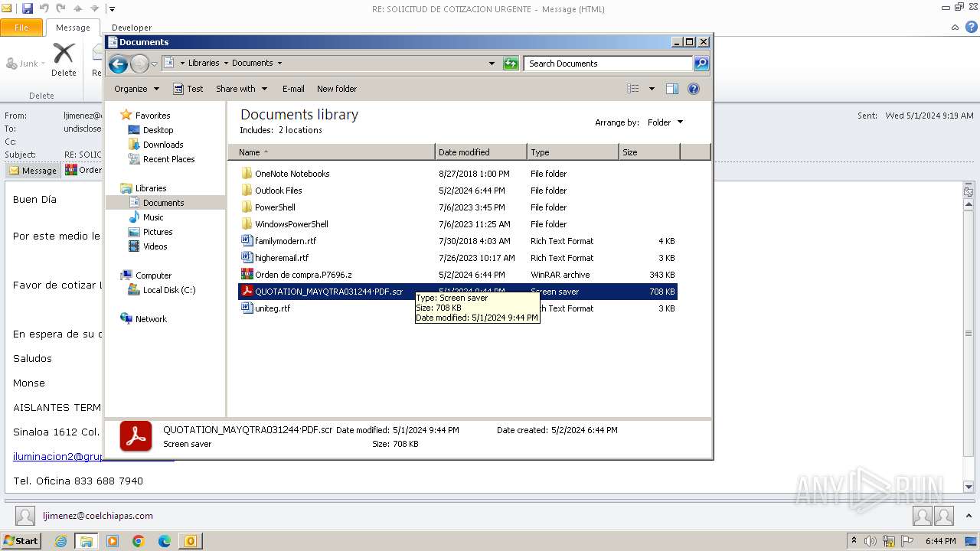Click in Search Documents field
The image size is (980, 551).
point(609,64)
